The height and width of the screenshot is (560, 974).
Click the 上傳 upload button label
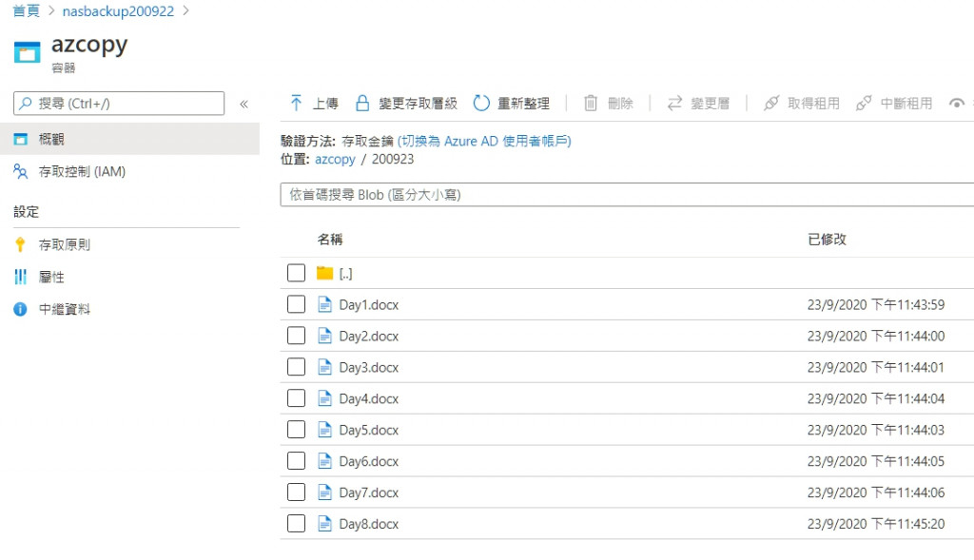325,104
